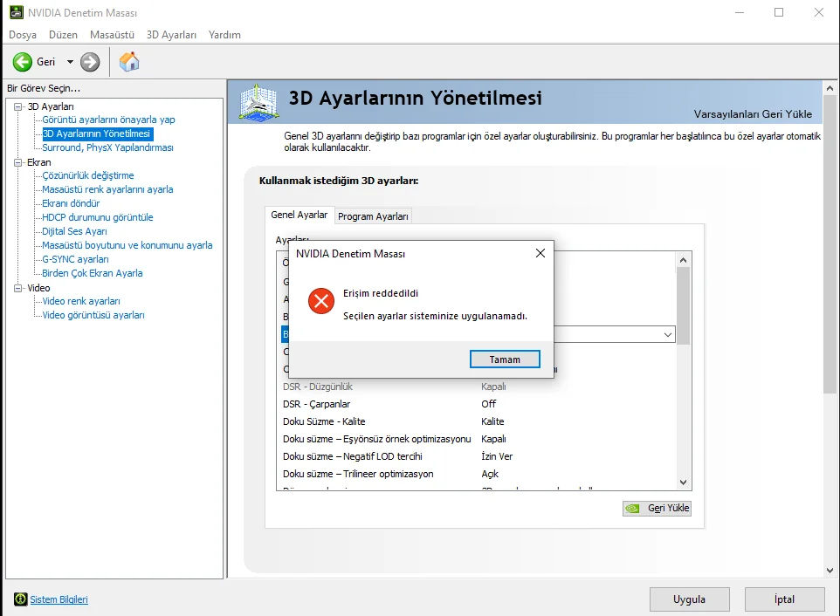
Task: Collapse the 3D Ayarları tree node
Action: point(17,106)
